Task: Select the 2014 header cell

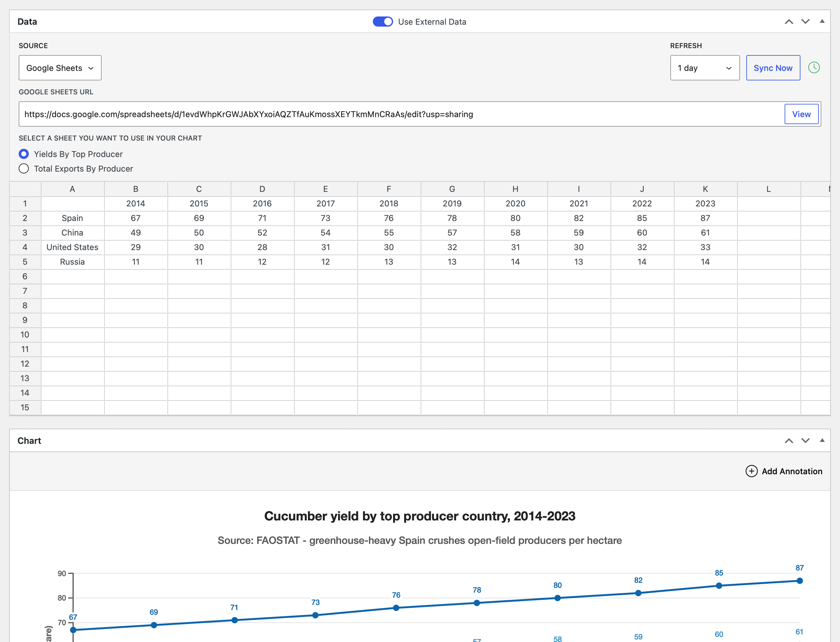Action: pos(135,204)
